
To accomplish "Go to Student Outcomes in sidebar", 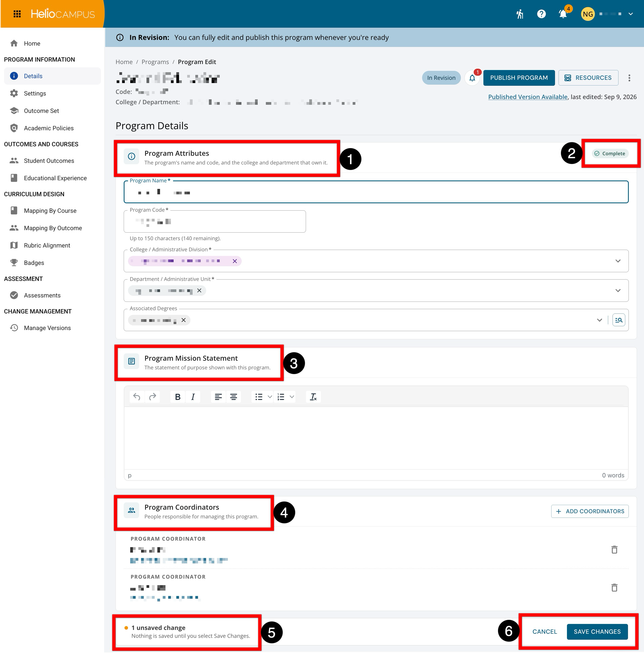I will tap(52, 161).
